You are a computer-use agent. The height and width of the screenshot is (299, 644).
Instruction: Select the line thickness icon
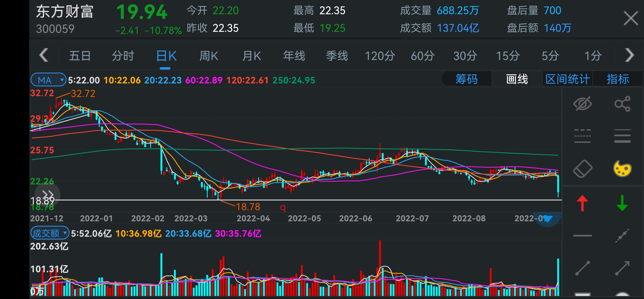point(622,136)
